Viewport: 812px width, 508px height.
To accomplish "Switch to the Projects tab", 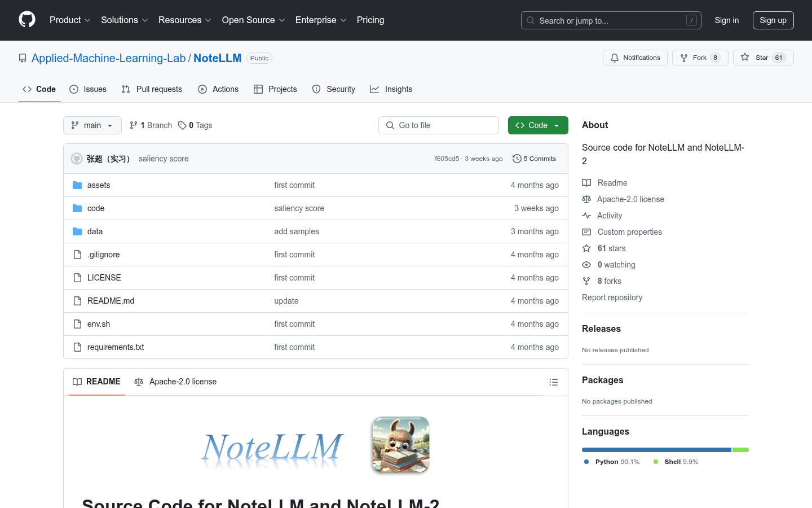I will 275,89.
